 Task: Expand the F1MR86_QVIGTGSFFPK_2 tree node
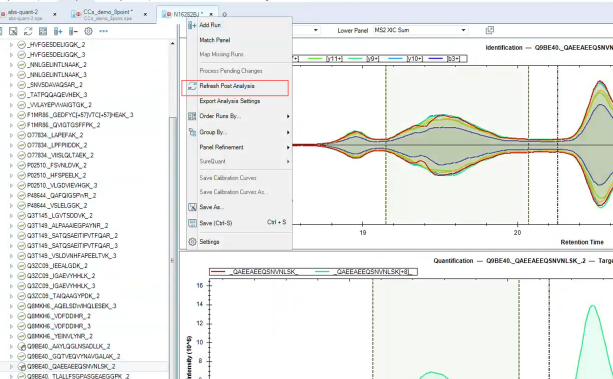[11, 125]
